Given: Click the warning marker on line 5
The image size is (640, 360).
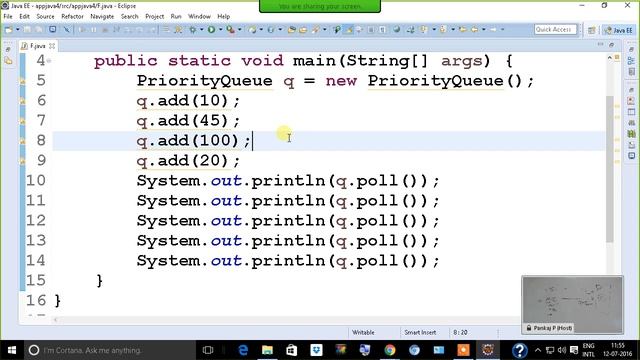Looking at the screenshot, I should [x=22, y=81].
